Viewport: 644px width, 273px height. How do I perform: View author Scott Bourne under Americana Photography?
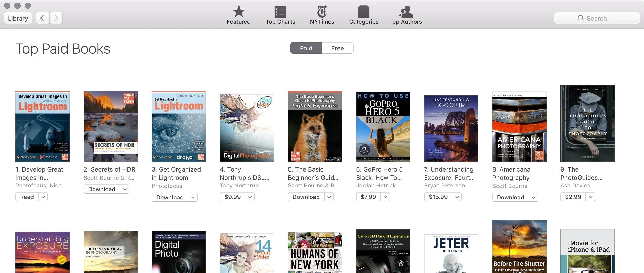click(x=510, y=186)
